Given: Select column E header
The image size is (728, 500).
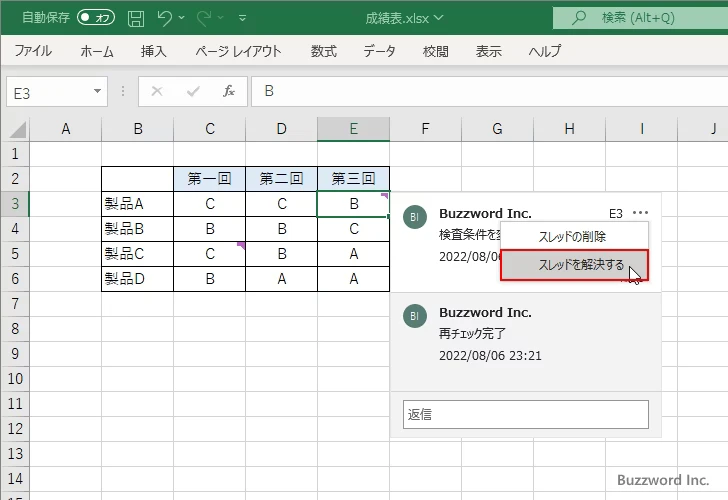Looking at the screenshot, I should point(353,129).
